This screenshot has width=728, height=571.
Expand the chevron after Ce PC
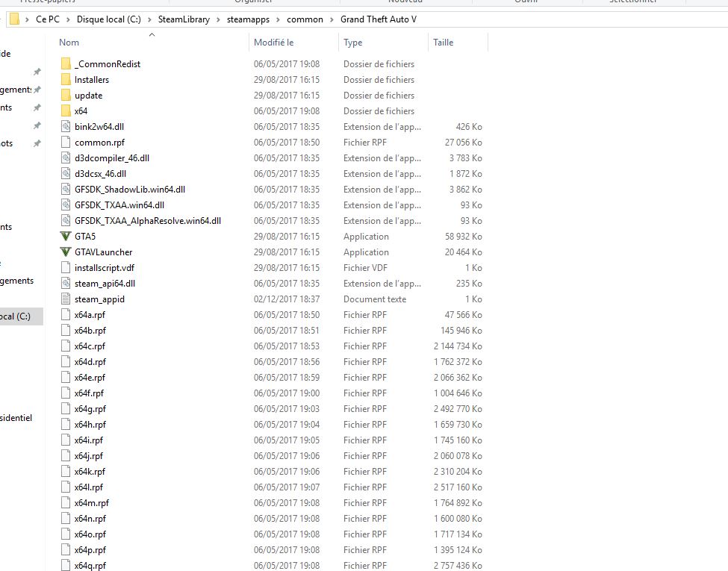click(68, 19)
